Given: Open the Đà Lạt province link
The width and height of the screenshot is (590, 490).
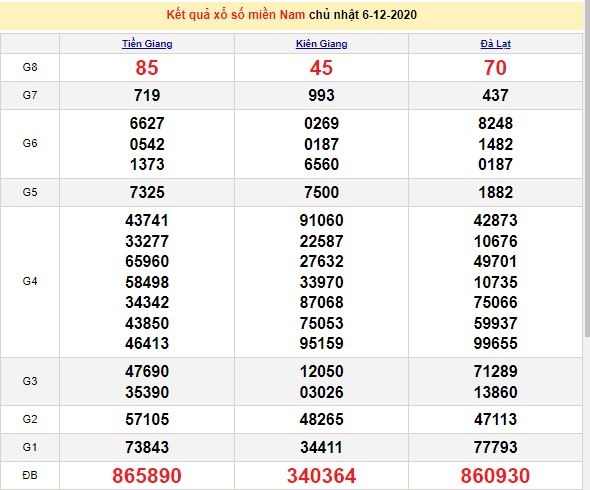Looking at the screenshot, I should [x=496, y=44].
